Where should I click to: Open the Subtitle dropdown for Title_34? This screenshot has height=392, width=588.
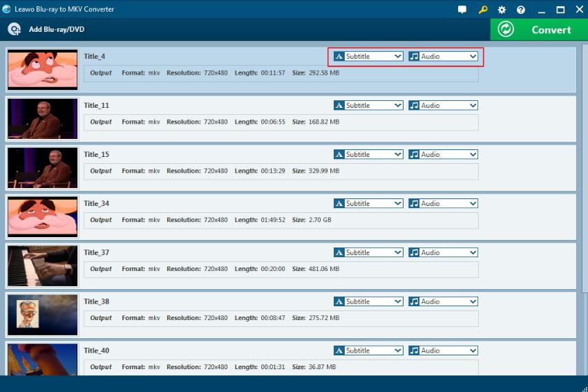tap(368, 203)
